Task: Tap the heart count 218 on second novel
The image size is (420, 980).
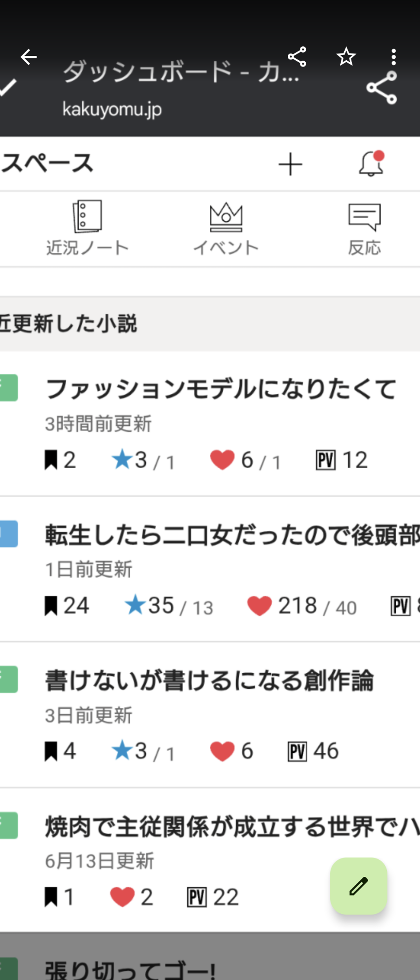Action: point(297,606)
